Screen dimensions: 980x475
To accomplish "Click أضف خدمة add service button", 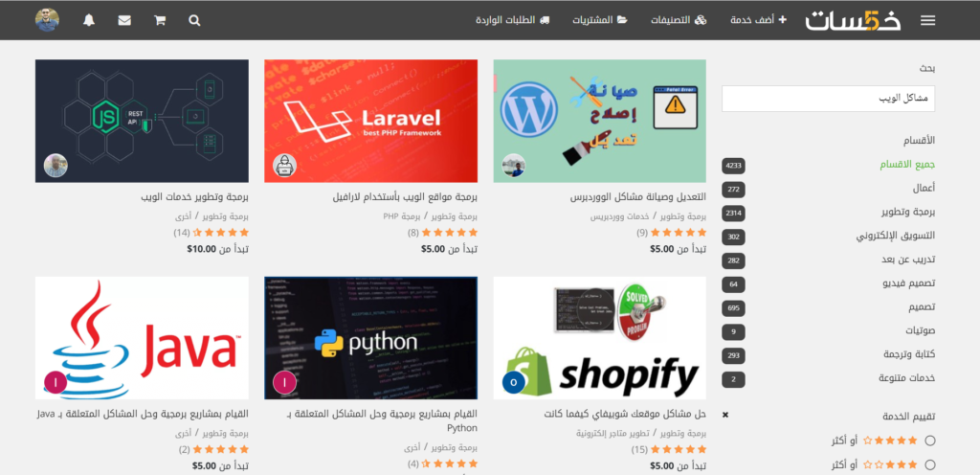I will pos(758,20).
